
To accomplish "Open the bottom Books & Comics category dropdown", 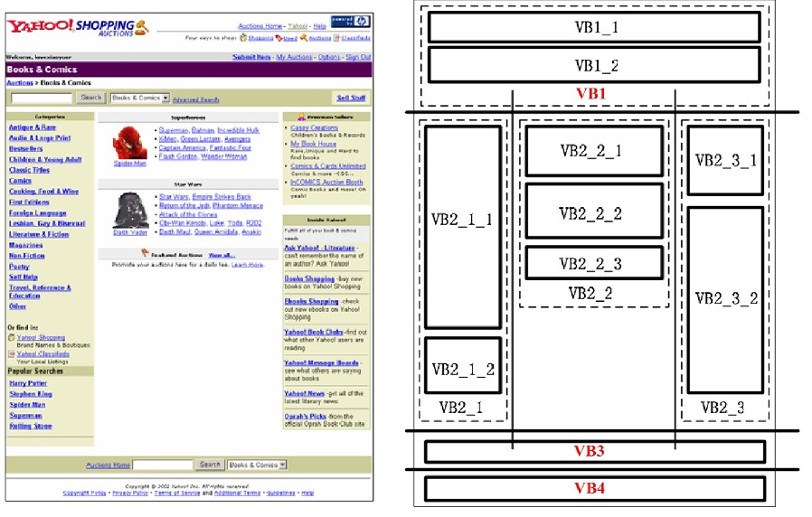I will 257,465.
